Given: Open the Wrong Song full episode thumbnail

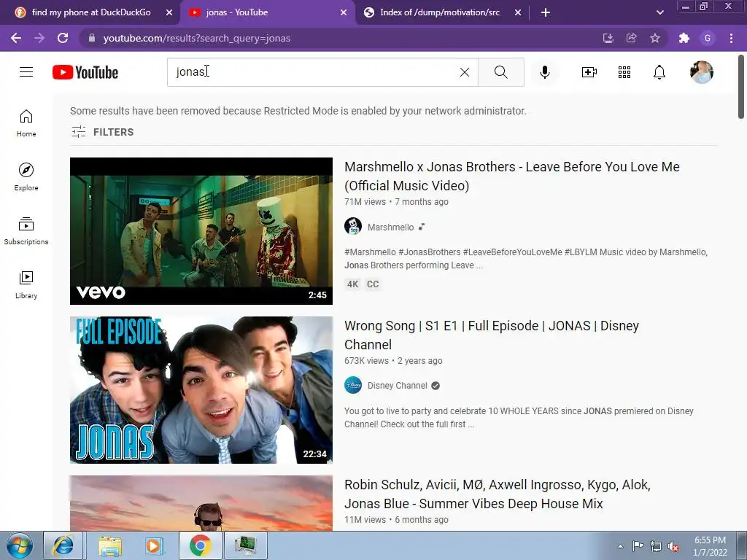Looking at the screenshot, I should click(x=201, y=390).
